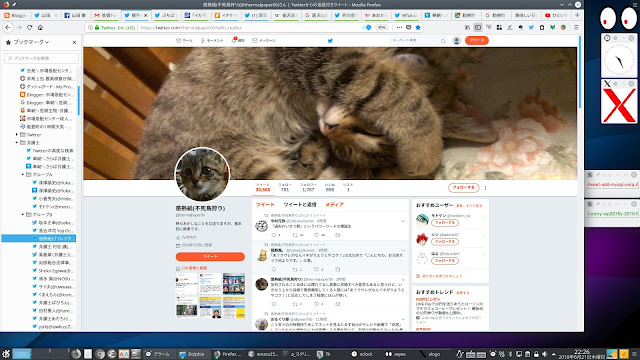The width and height of the screenshot is (640, 360).
Task: Switch to the メディア timeline tab
Action: coord(334,204)
